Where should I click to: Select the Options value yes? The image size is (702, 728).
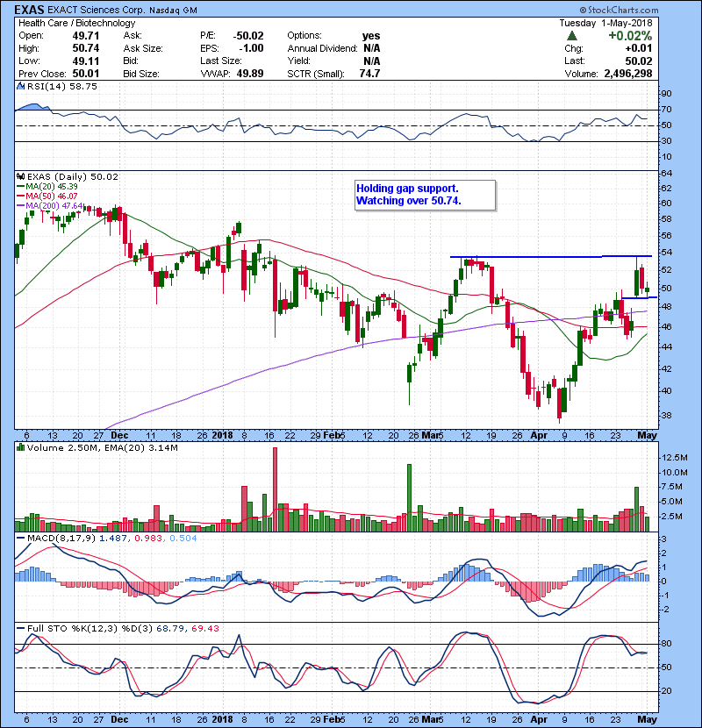371,36
